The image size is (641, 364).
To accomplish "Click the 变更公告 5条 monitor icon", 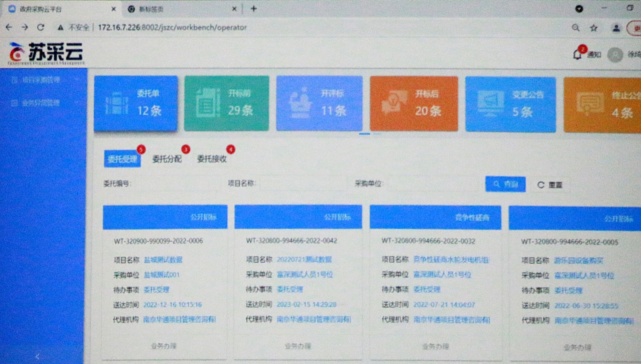I will point(490,103).
